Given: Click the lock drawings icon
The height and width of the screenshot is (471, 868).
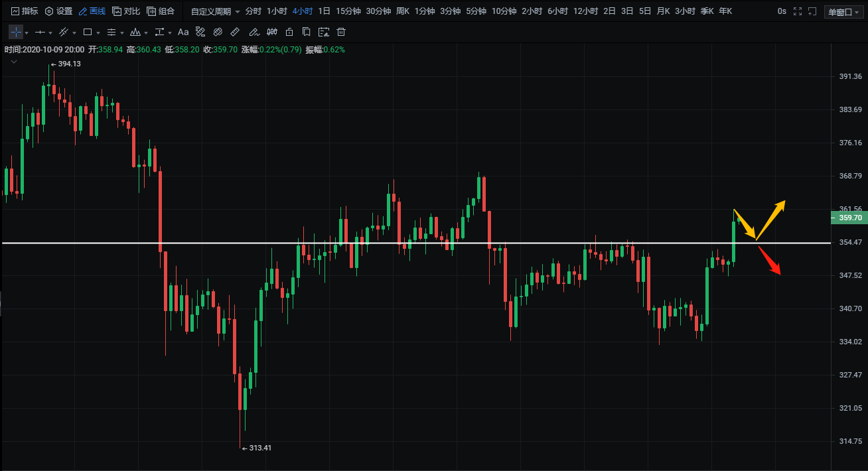Looking at the screenshot, I should (289, 32).
